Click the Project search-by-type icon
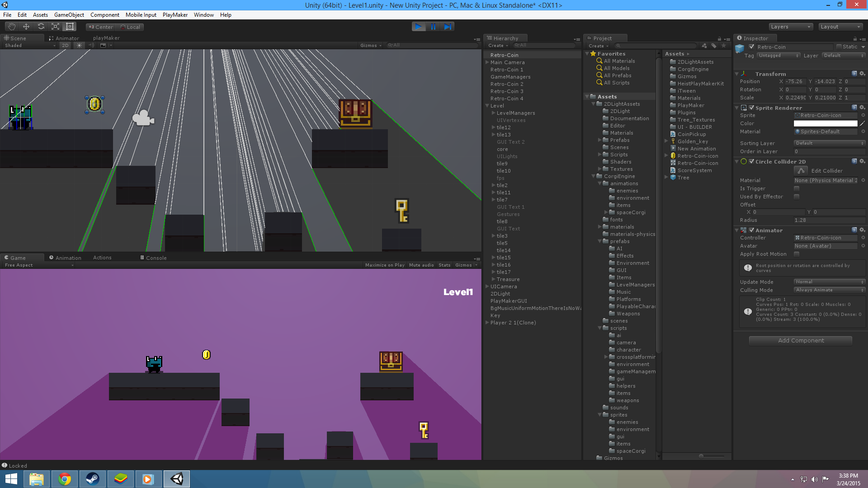The width and height of the screenshot is (868, 488). 704,46
